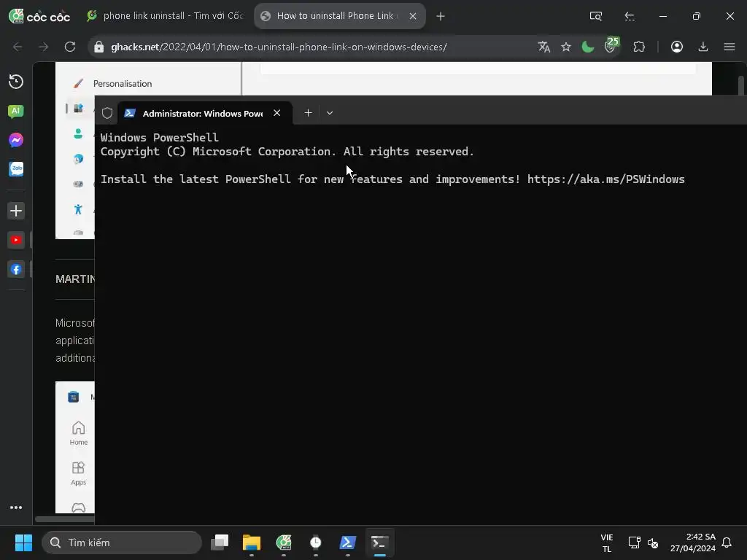The width and height of the screenshot is (747, 560).
Task: Click the Apps icon in Store screenshot
Action: coord(79,473)
